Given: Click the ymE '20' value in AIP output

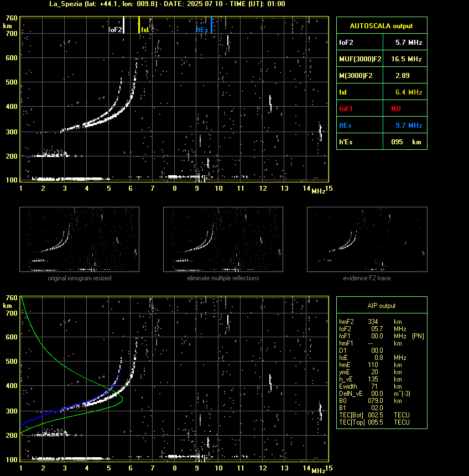Looking at the screenshot, I should coord(374,372).
